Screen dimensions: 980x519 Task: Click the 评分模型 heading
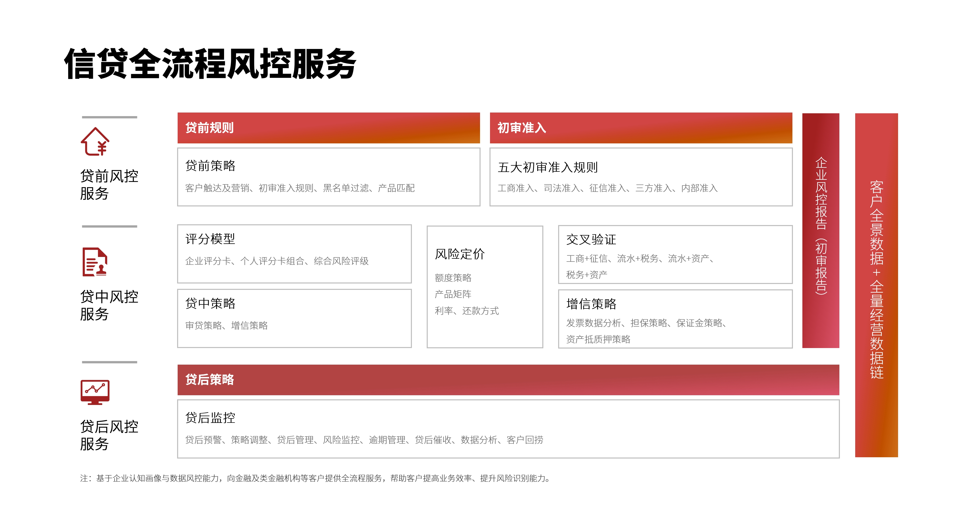pos(210,239)
